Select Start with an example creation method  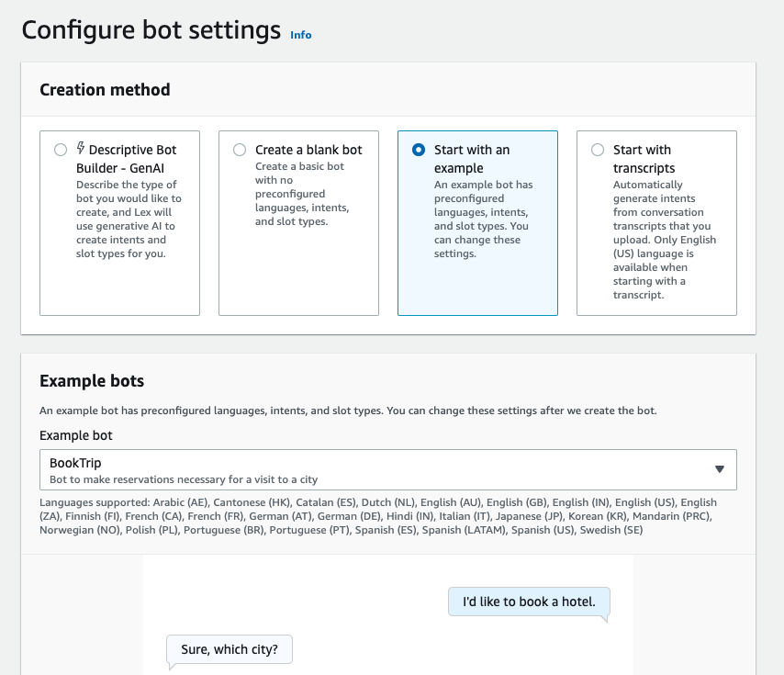[419, 150]
